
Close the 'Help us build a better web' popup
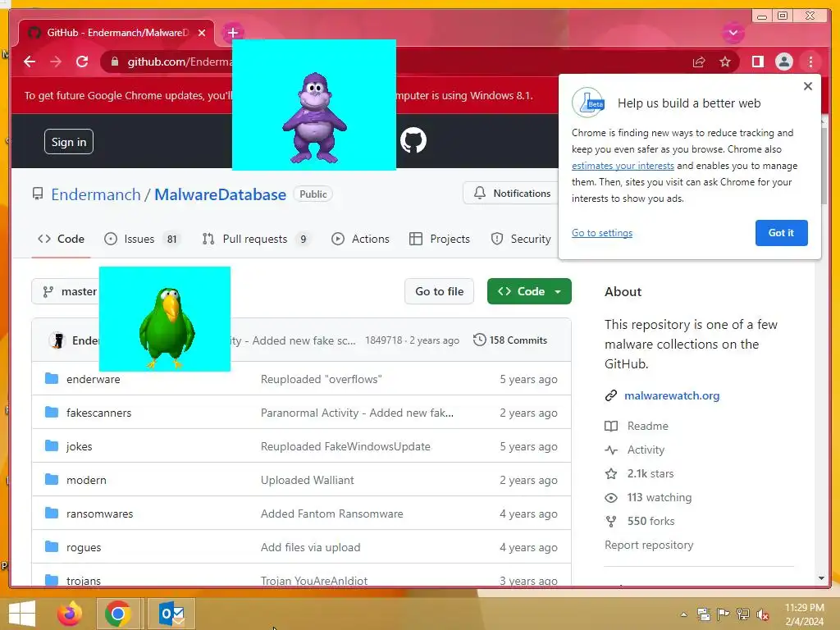[x=808, y=86]
